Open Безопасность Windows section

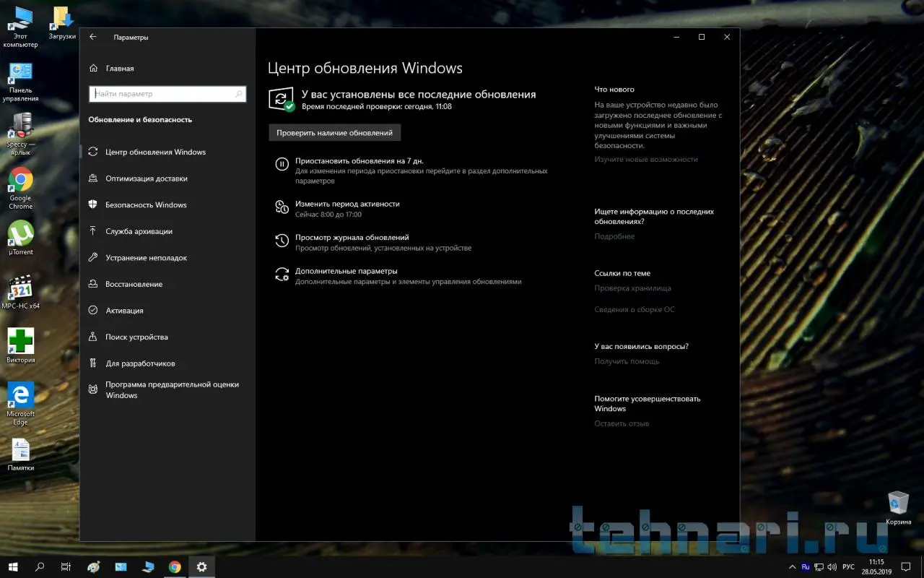click(x=167, y=205)
